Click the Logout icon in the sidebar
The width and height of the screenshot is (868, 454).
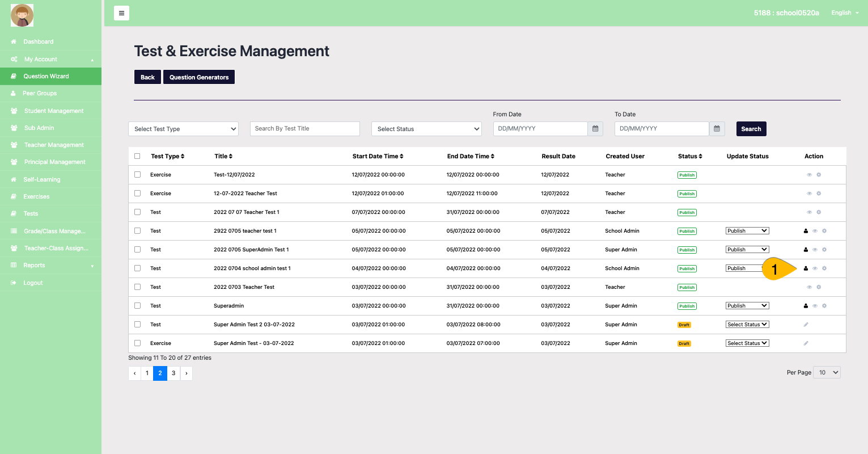14,283
